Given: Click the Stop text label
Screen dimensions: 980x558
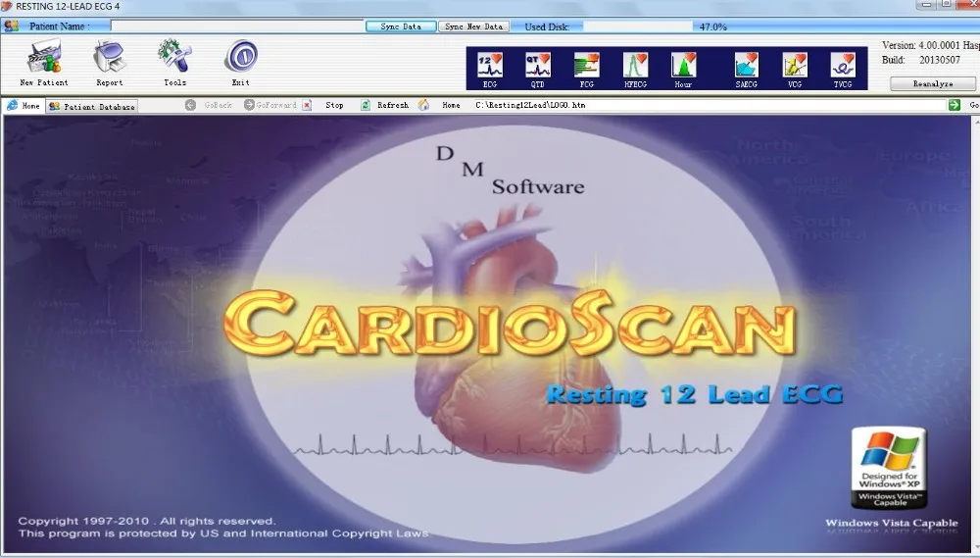Looking at the screenshot, I should point(334,105).
